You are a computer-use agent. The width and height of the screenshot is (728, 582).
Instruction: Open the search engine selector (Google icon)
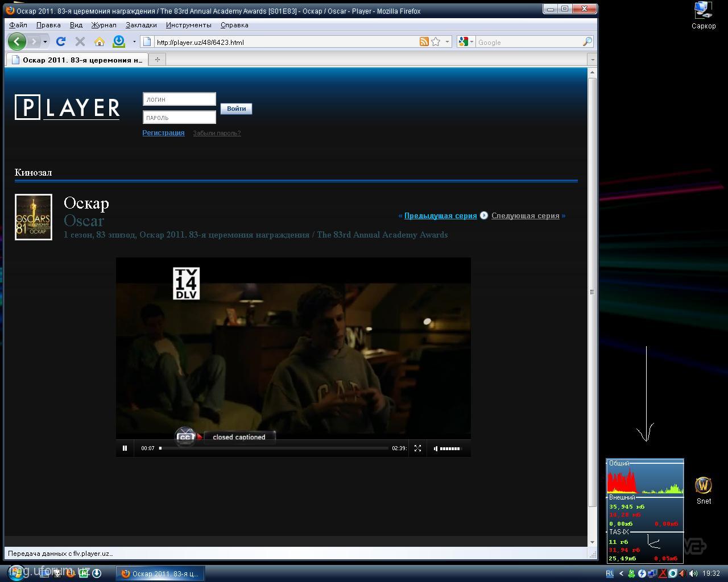click(x=466, y=41)
